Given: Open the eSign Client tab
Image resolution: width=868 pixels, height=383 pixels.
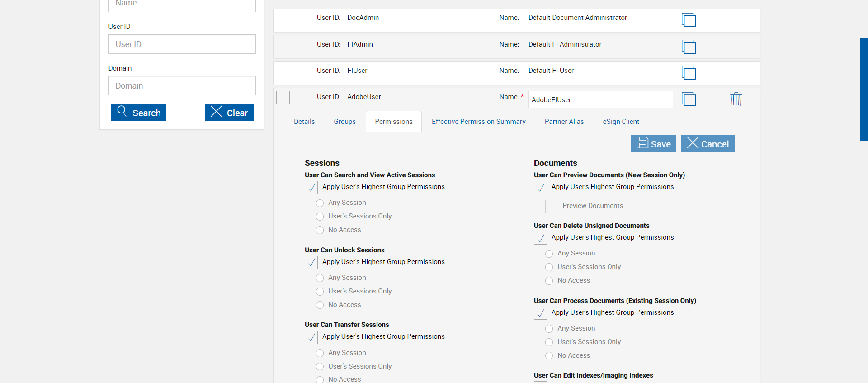Looking at the screenshot, I should pyautogui.click(x=621, y=122).
